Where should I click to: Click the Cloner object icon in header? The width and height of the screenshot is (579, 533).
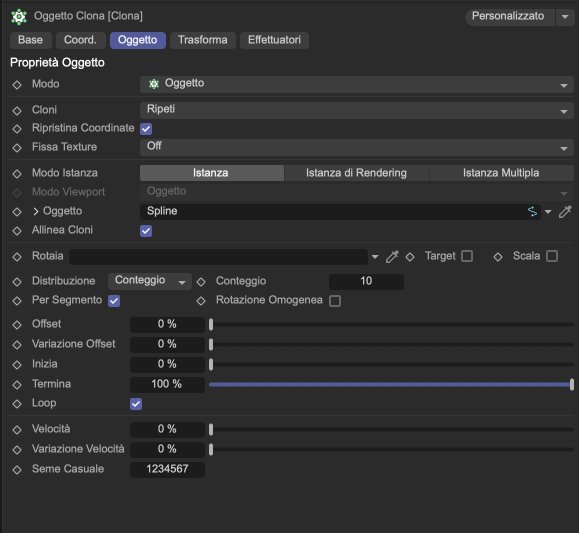point(19,17)
